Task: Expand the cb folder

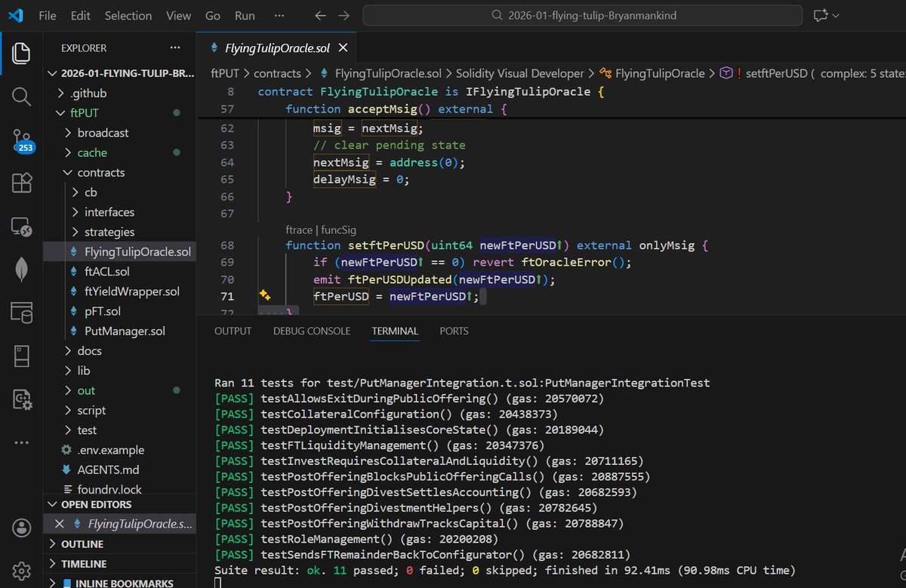Action: click(x=119, y=192)
